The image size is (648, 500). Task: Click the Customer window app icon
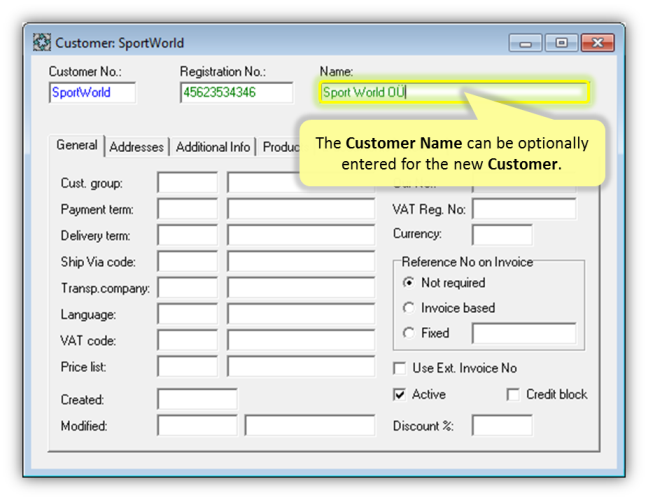pyautogui.click(x=42, y=43)
